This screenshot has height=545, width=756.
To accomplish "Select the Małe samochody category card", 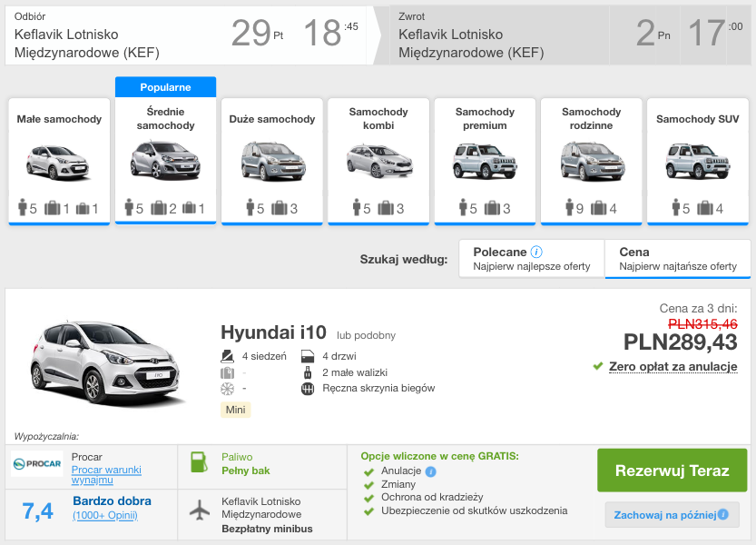I will pyautogui.click(x=59, y=162).
